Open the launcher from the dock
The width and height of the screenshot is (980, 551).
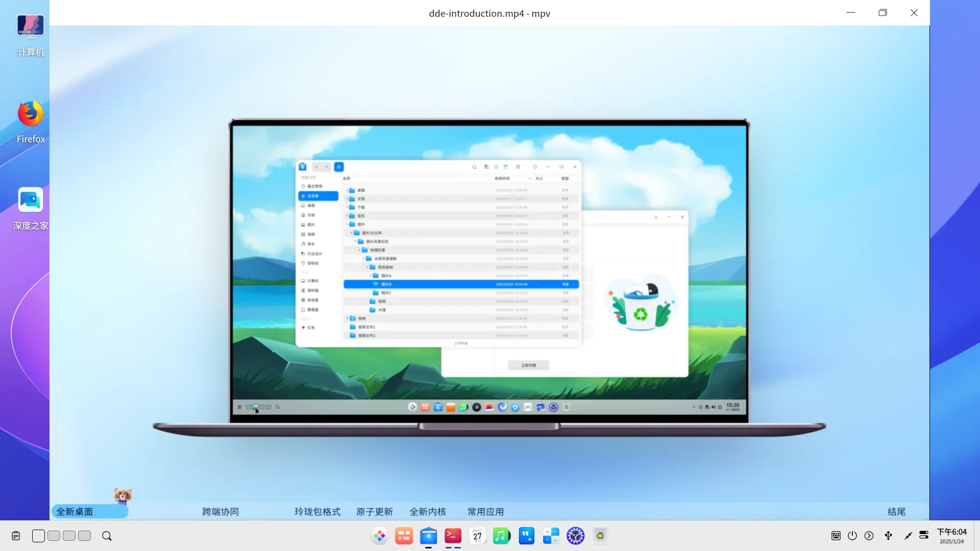[x=379, y=536]
